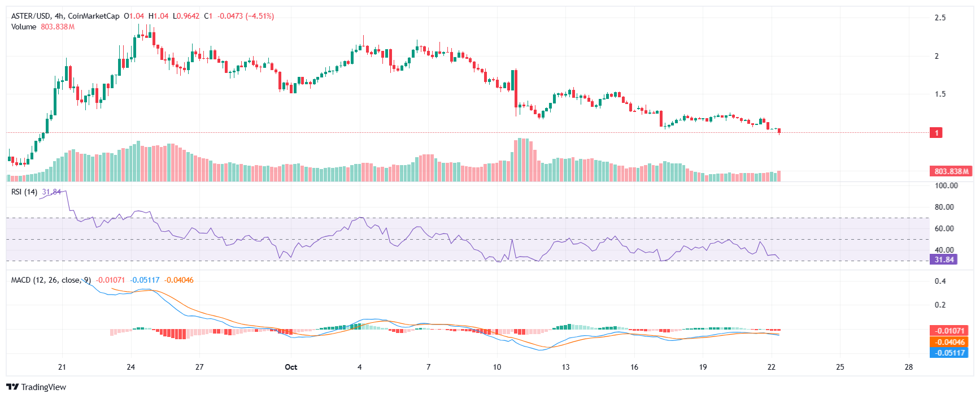This screenshot has width=980, height=398.
Task: Click date label 13 on time axis
Action: point(565,367)
